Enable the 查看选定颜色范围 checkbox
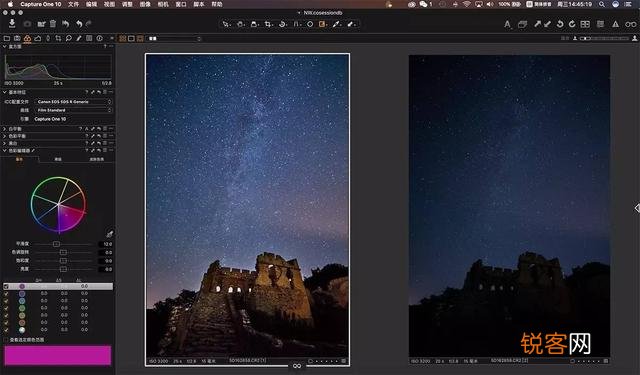 tap(6, 339)
